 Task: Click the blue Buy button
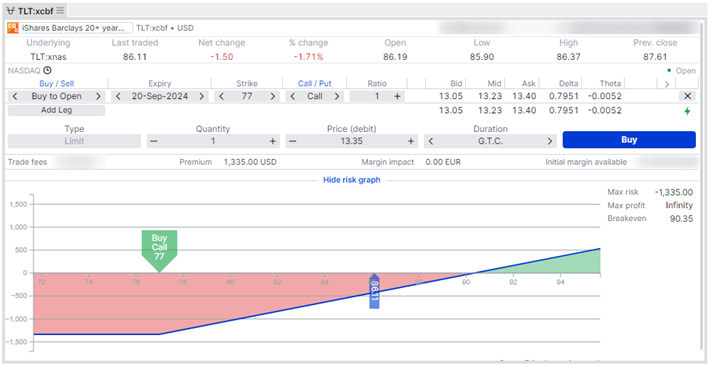pyautogui.click(x=629, y=140)
